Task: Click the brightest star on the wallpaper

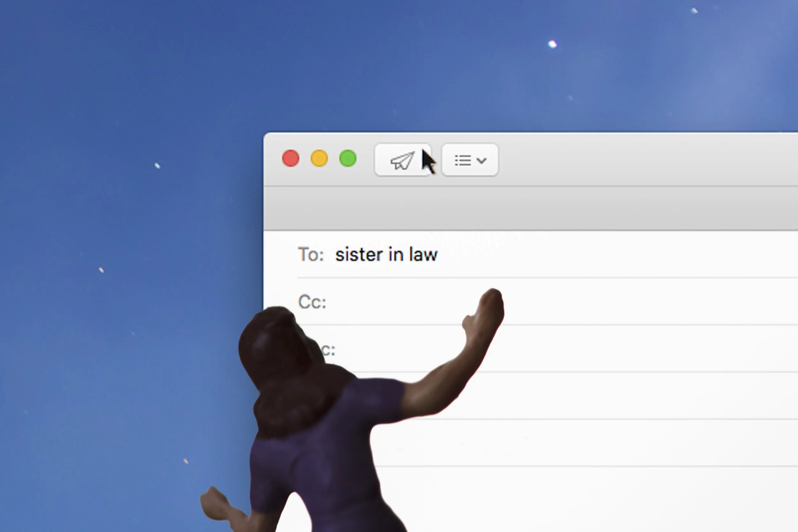Action: [552, 44]
